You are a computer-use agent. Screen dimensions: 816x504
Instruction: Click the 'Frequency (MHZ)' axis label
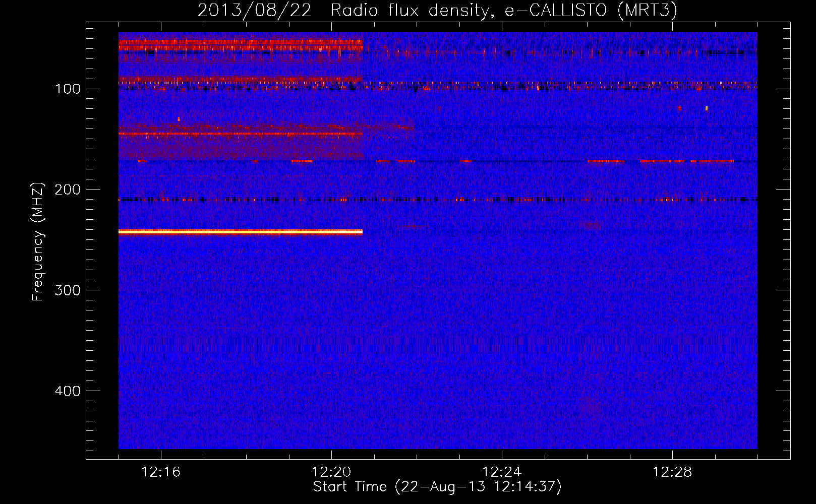(x=38, y=241)
